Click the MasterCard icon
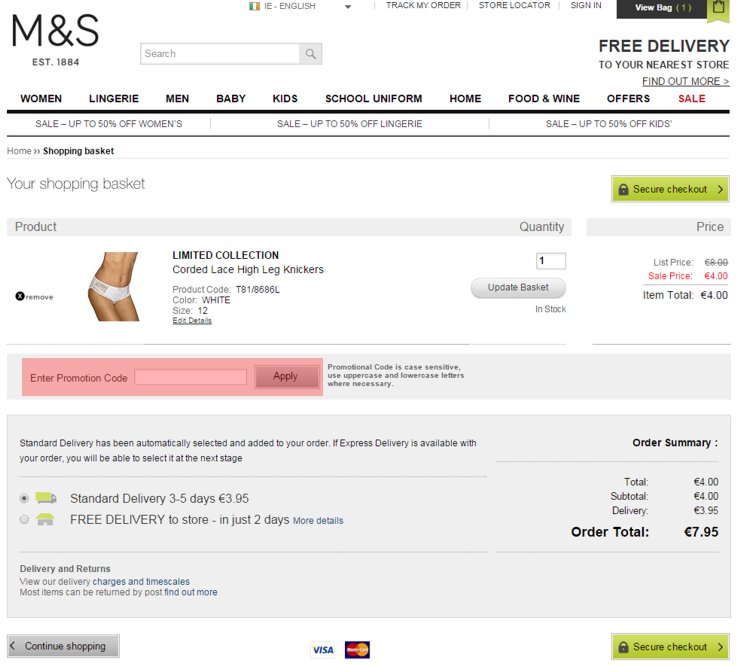 (x=357, y=650)
